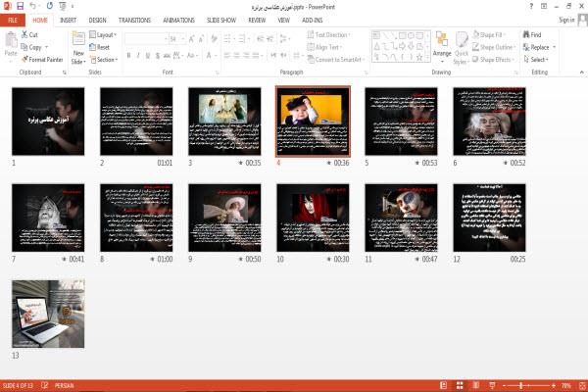The height and width of the screenshot is (392, 588).
Task: Click the Start From Beginning quick access icon
Action: click(63, 6)
